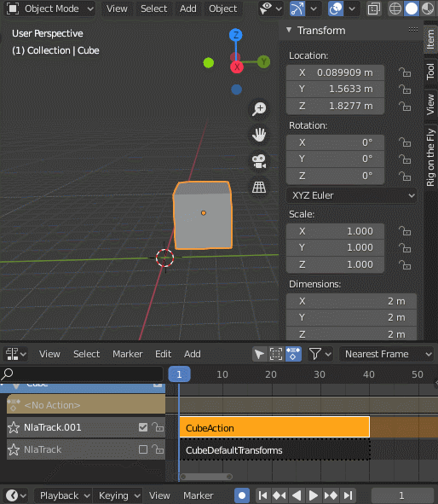Image resolution: width=438 pixels, height=504 pixels.
Task: Select the cube in viewport
Action: pyautogui.click(x=203, y=216)
